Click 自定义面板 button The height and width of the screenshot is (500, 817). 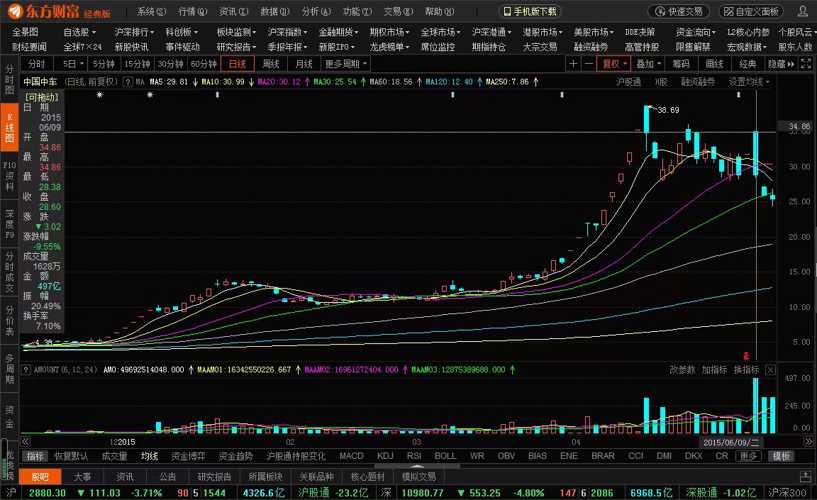coord(752,11)
